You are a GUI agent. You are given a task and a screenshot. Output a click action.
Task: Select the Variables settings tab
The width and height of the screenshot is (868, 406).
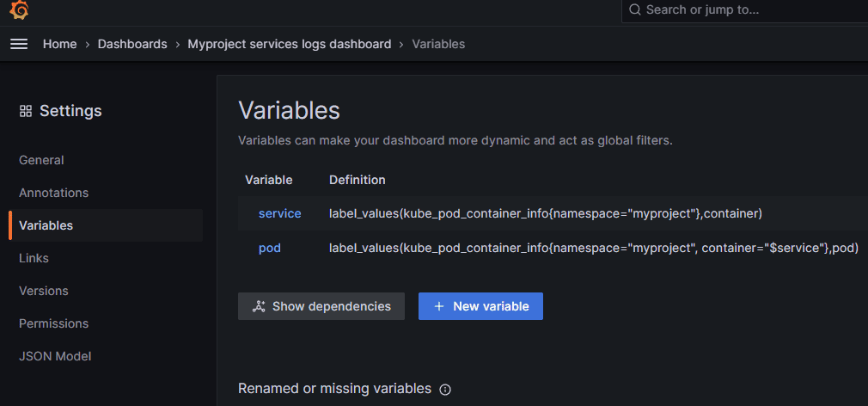point(46,225)
